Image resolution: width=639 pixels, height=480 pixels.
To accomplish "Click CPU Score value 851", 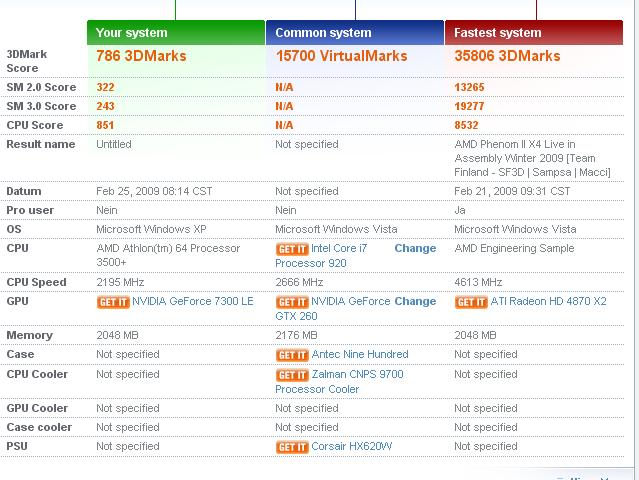I will pyautogui.click(x=105, y=125).
